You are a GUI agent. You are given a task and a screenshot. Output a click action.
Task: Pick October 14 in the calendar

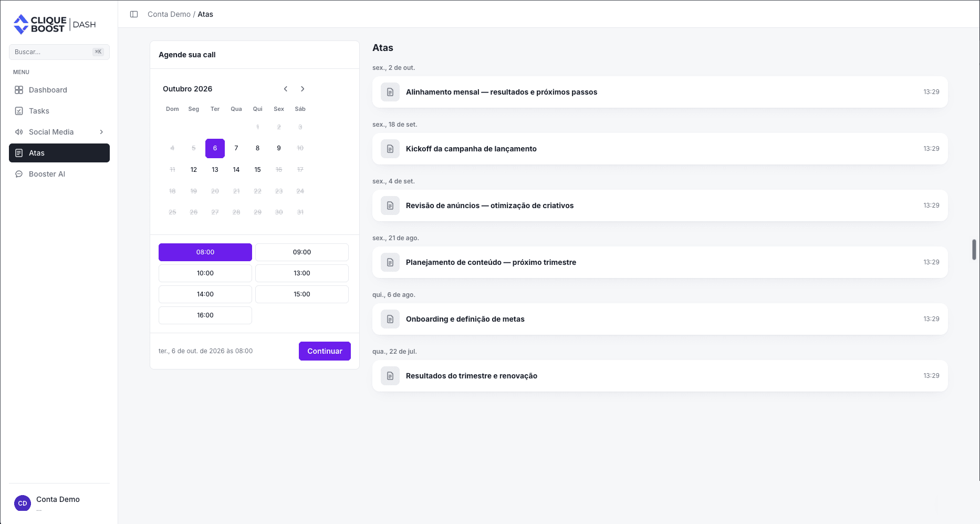point(236,170)
